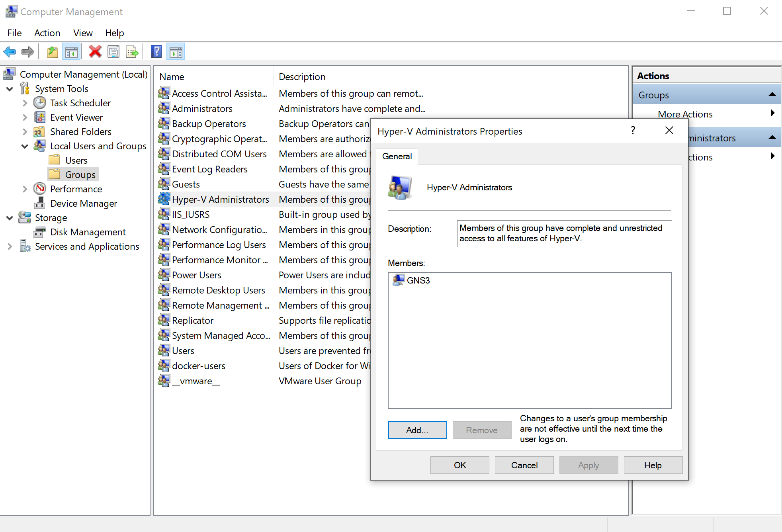The width and height of the screenshot is (782, 532).
Task: Click the Help question mark toolbar icon
Action: [156, 51]
